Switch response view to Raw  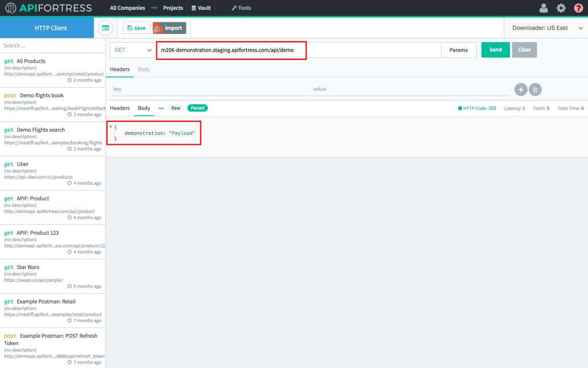click(x=176, y=108)
